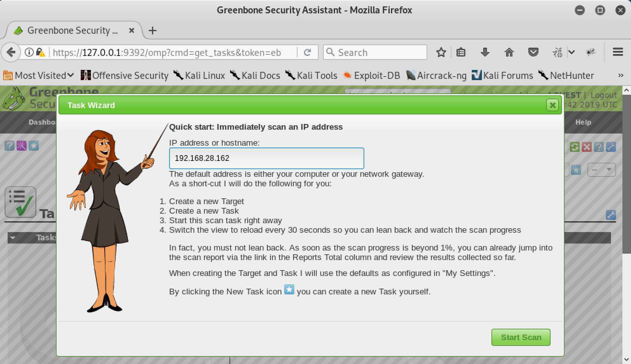Screen dimensions: 631x364
Task: Close the Task Wizard dialog
Action: [x=553, y=105]
